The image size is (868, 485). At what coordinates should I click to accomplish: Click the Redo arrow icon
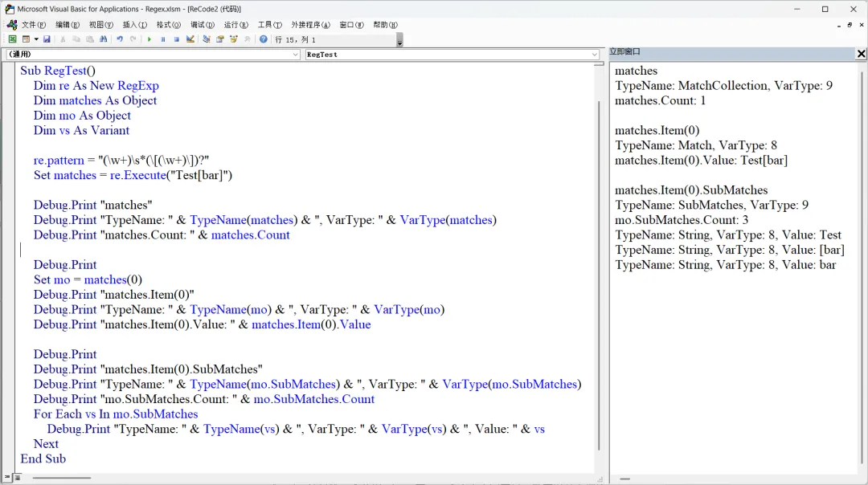tap(133, 39)
